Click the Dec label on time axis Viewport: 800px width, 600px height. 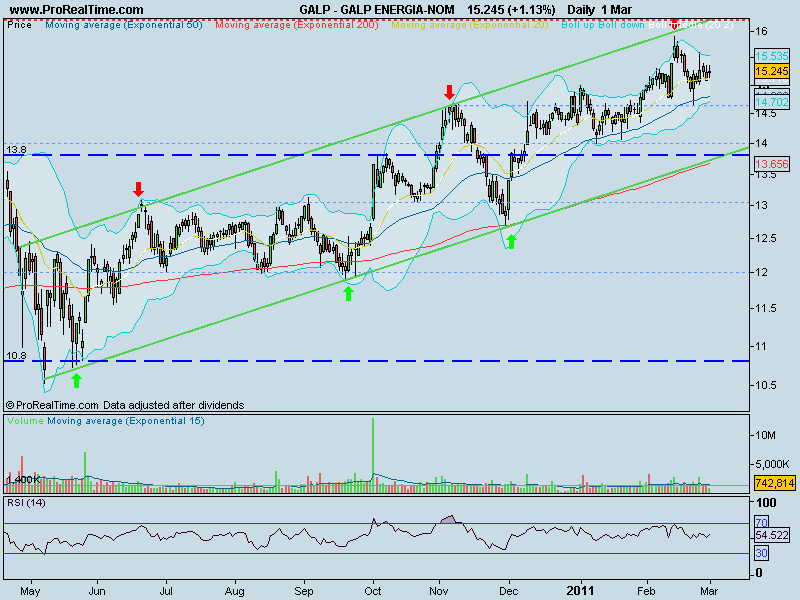(509, 591)
